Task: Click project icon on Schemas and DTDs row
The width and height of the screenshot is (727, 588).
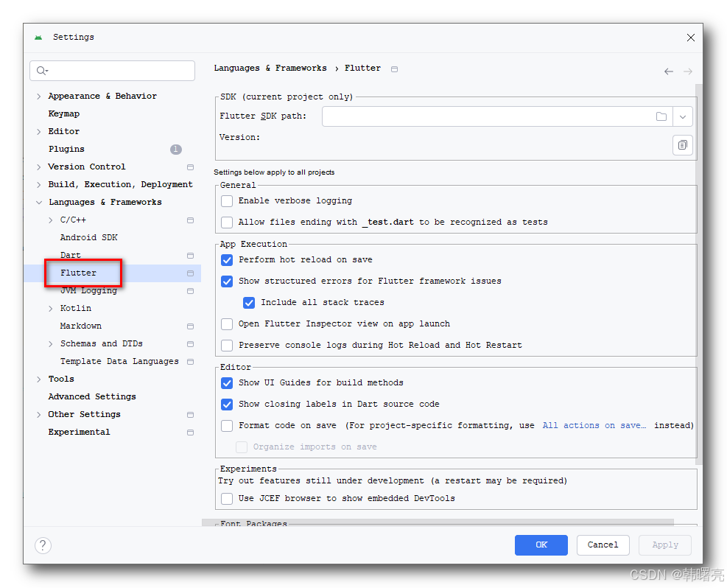Action: [x=190, y=344]
